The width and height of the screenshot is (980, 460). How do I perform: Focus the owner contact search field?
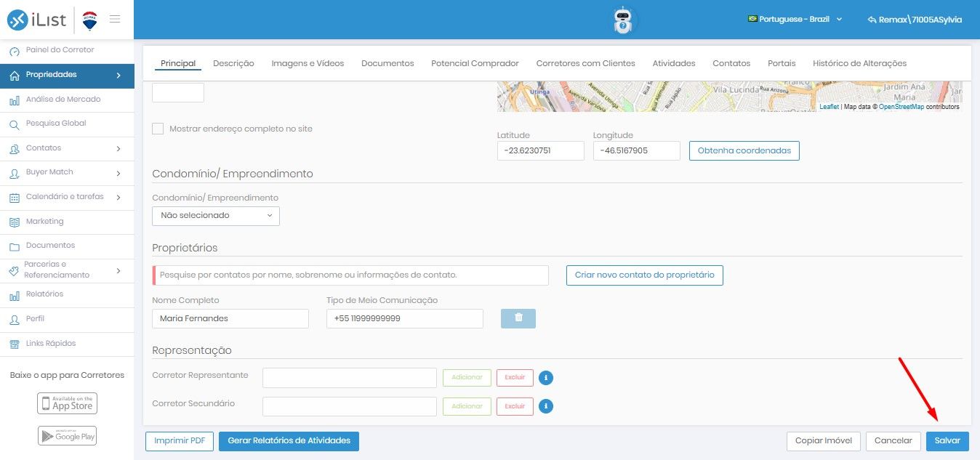click(x=350, y=275)
